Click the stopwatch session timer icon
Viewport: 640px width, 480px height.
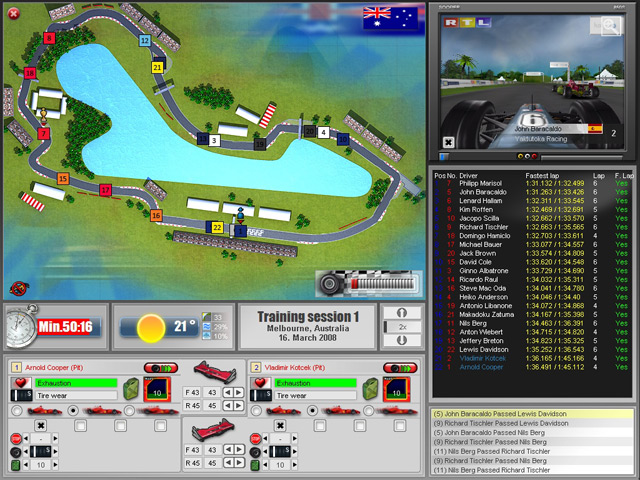20,326
